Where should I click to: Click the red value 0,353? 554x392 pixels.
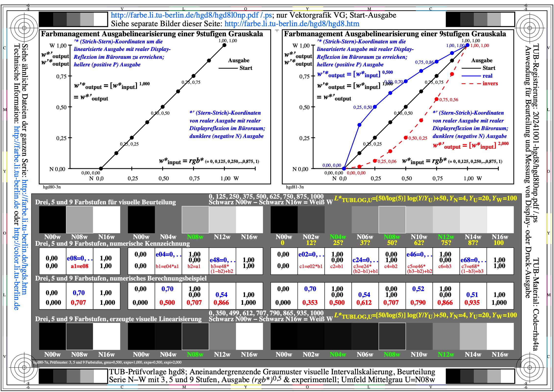(310, 303)
